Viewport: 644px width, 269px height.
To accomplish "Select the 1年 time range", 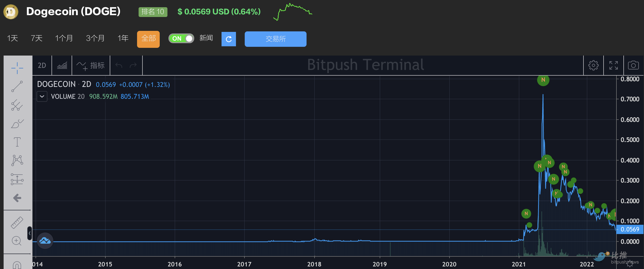I will click(123, 39).
